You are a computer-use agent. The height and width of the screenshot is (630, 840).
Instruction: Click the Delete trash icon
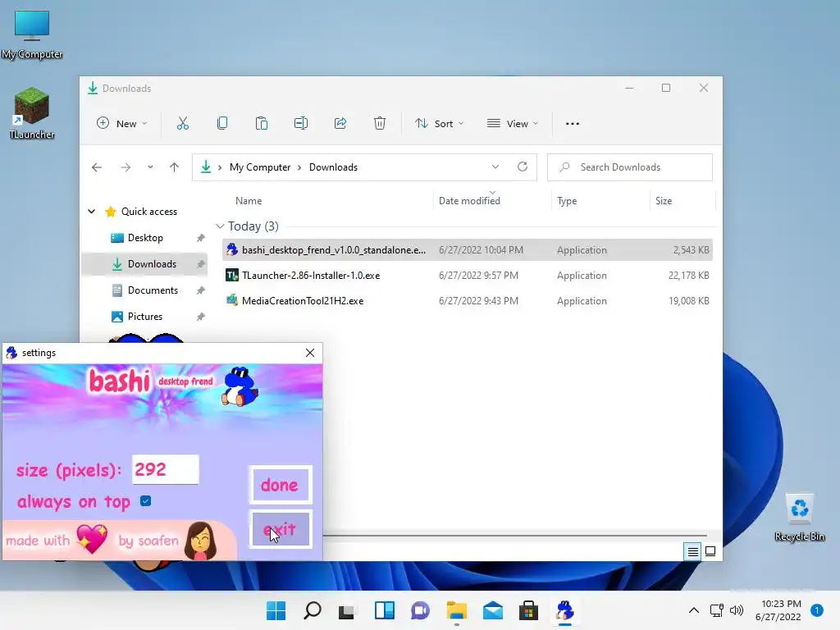(x=379, y=124)
